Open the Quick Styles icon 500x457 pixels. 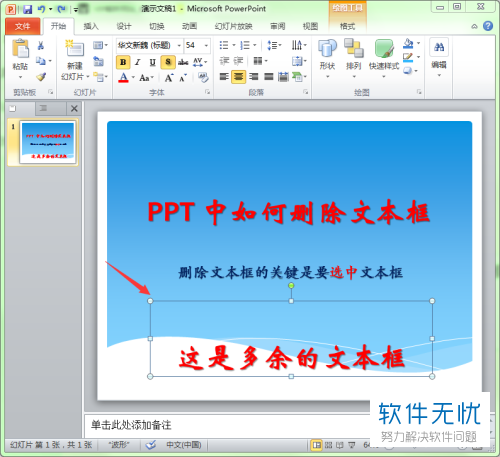[384, 49]
